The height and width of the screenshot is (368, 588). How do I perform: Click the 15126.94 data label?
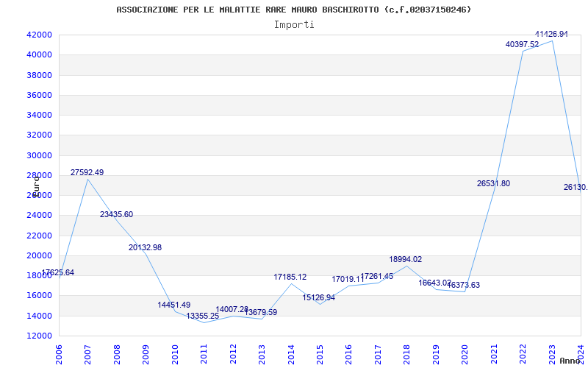318,297
